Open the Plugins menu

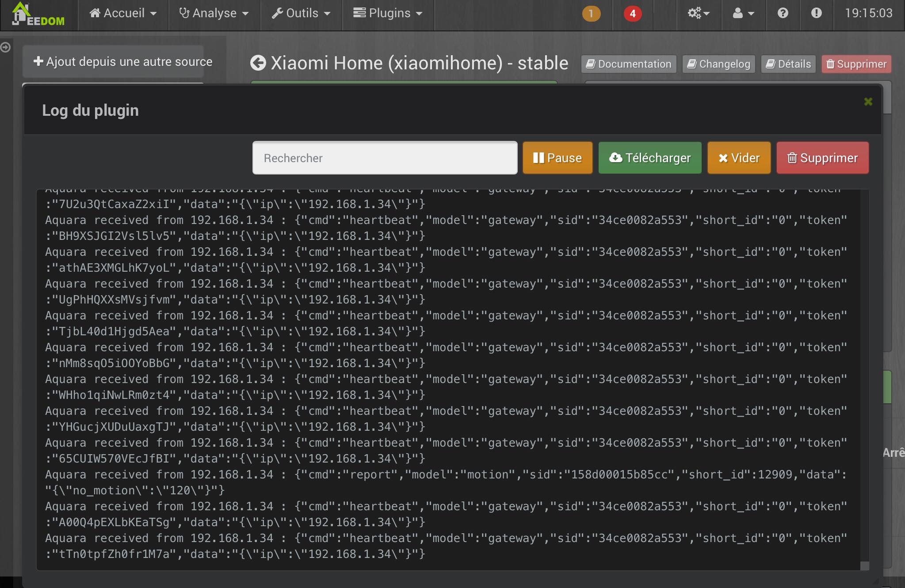click(x=388, y=13)
